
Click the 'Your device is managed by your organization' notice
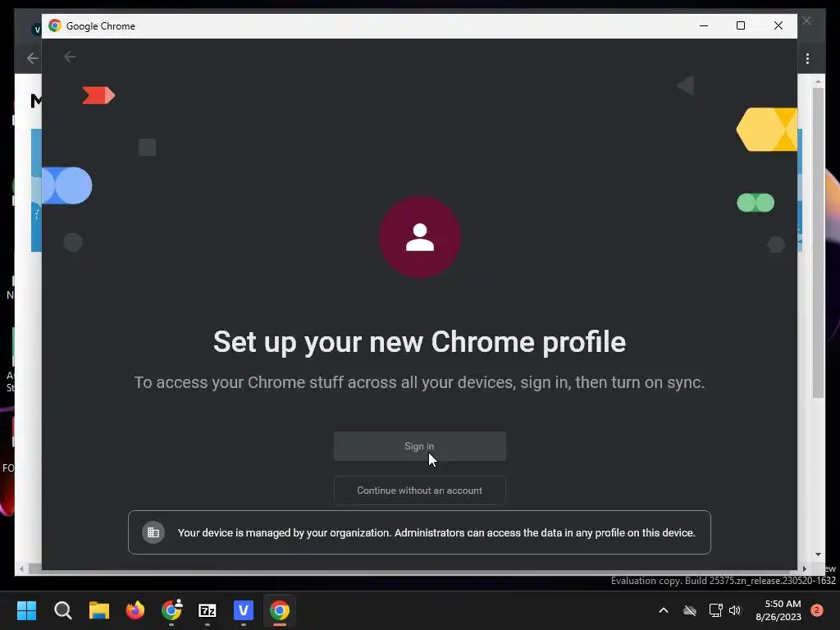point(419,532)
